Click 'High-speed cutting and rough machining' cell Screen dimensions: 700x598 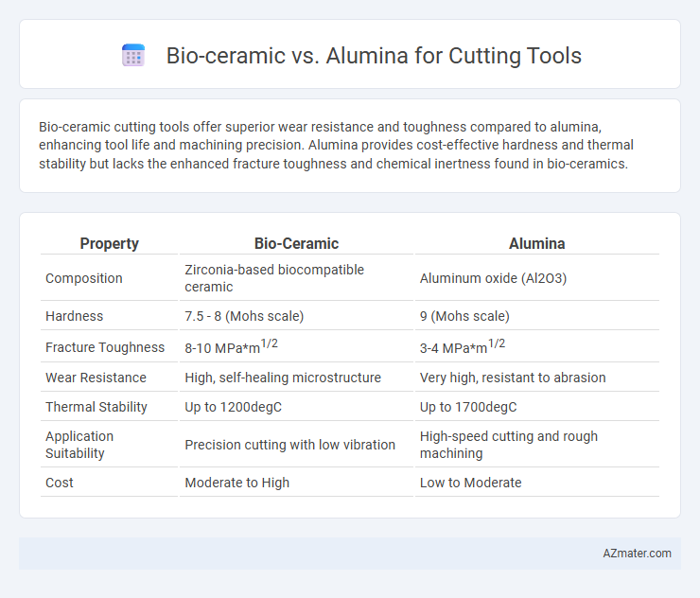pos(509,445)
